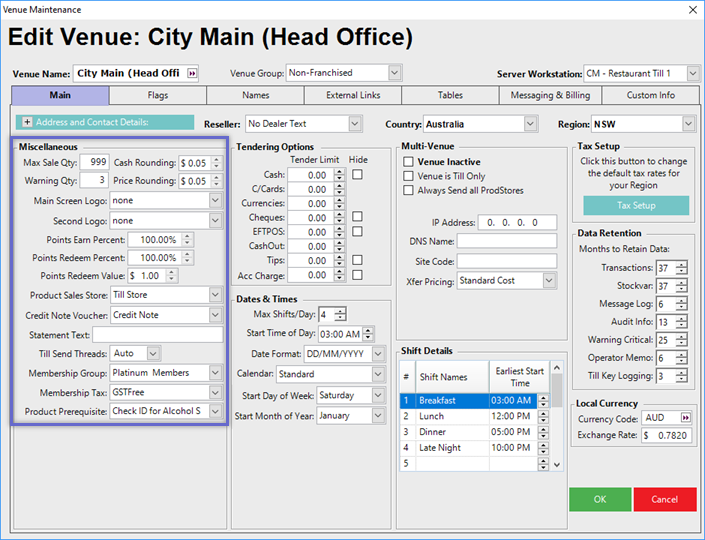Click the Statement Text input field
705x540 pixels.
pos(157,335)
